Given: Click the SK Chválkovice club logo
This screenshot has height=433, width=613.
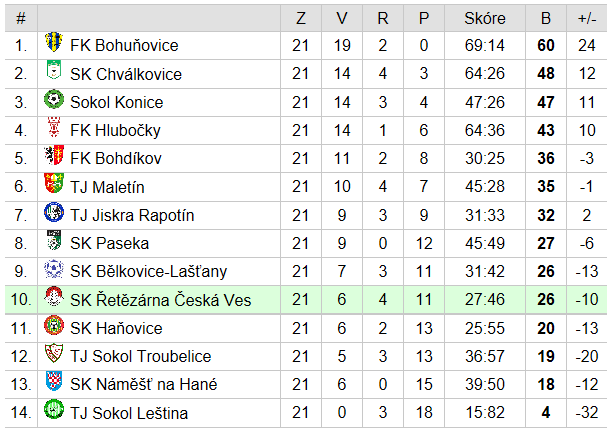Looking at the screenshot, I should (x=54, y=70).
